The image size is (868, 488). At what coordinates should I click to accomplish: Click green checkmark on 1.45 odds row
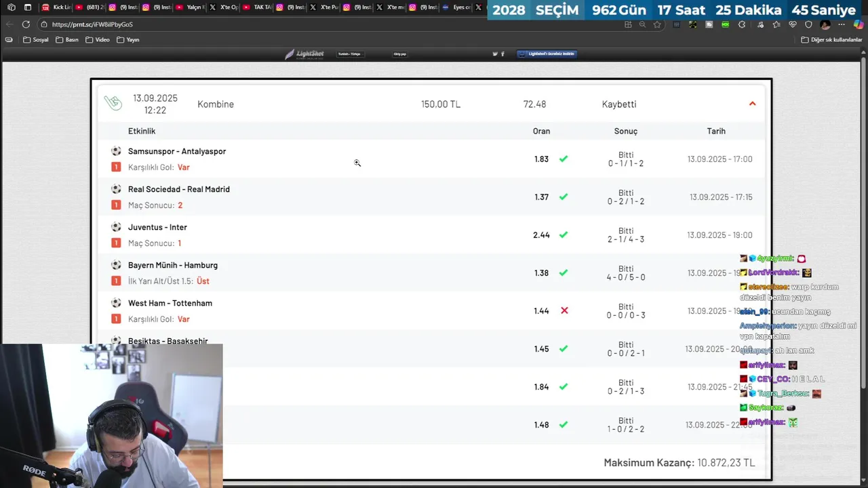(x=564, y=349)
